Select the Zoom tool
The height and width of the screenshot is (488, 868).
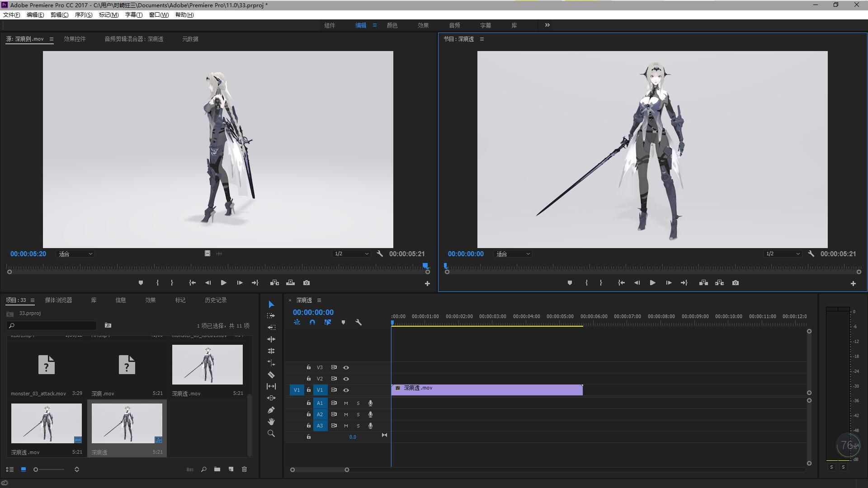pyautogui.click(x=271, y=433)
